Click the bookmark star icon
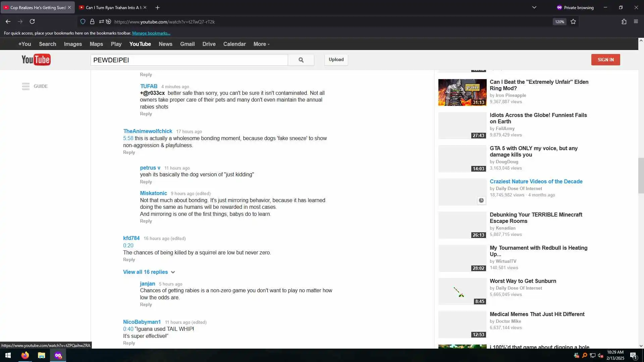Screen dimensions: 644x362 pyautogui.click(x=573, y=22)
